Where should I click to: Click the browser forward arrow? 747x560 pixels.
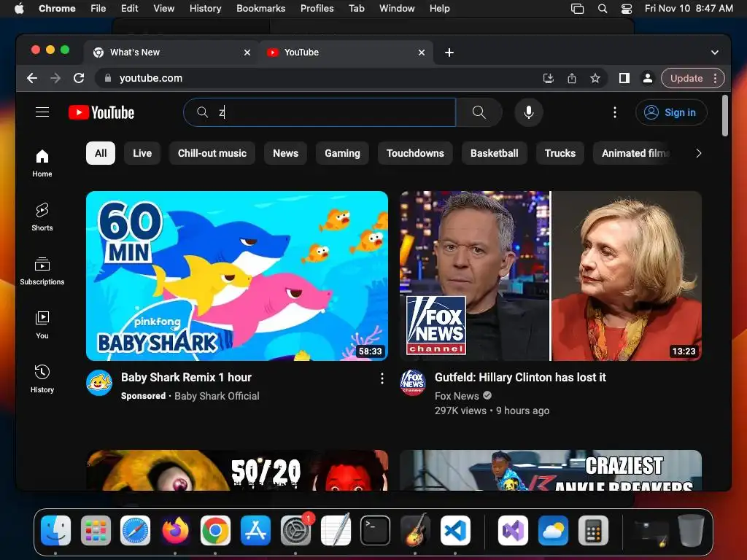[x=55, y=78]
